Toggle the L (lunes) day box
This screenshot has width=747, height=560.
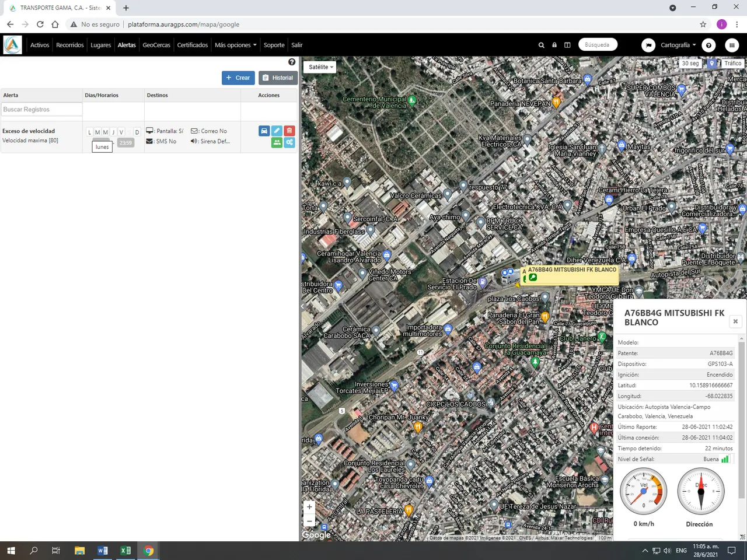tap(90, 132)
